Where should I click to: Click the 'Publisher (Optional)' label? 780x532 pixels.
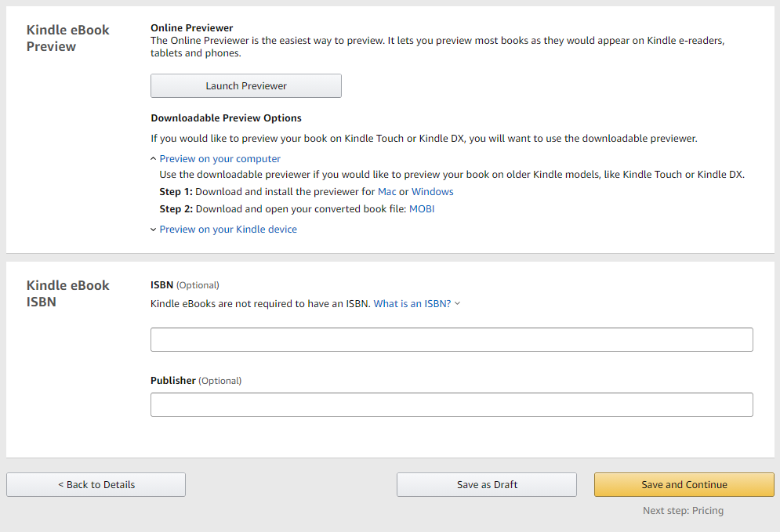(x=196, y=381)
